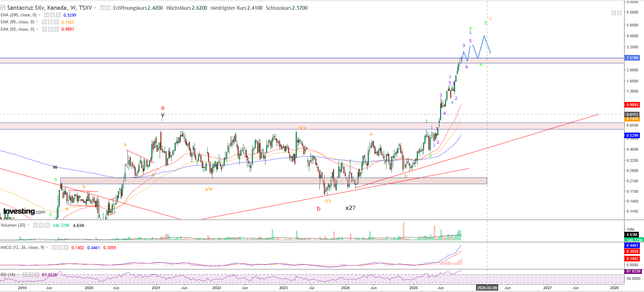The image size is (644, 292).
Task: Click the maximize pane double-arrow icon
Action: point(620,13)
